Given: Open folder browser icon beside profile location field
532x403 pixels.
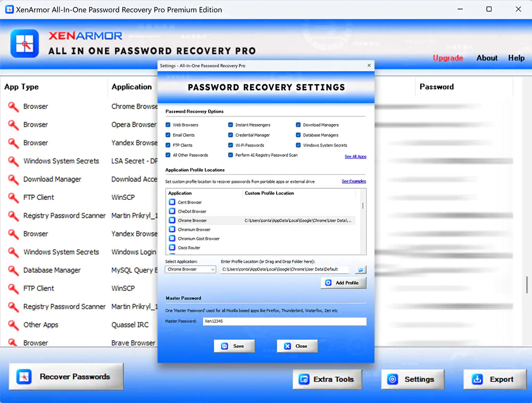Looking at the screenshot, I should pyautogui.click(x=361, y=270).
